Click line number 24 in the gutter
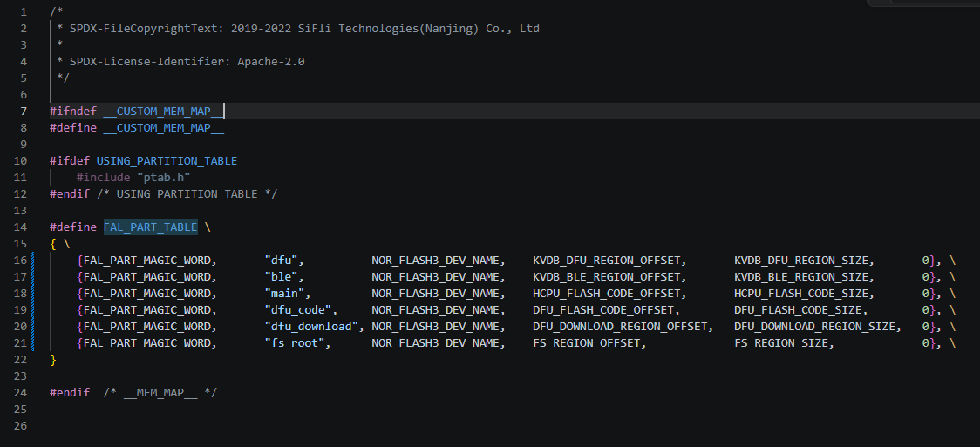This screenshot has width=980, height=447. pyautogui.click(x=19, y=393)
